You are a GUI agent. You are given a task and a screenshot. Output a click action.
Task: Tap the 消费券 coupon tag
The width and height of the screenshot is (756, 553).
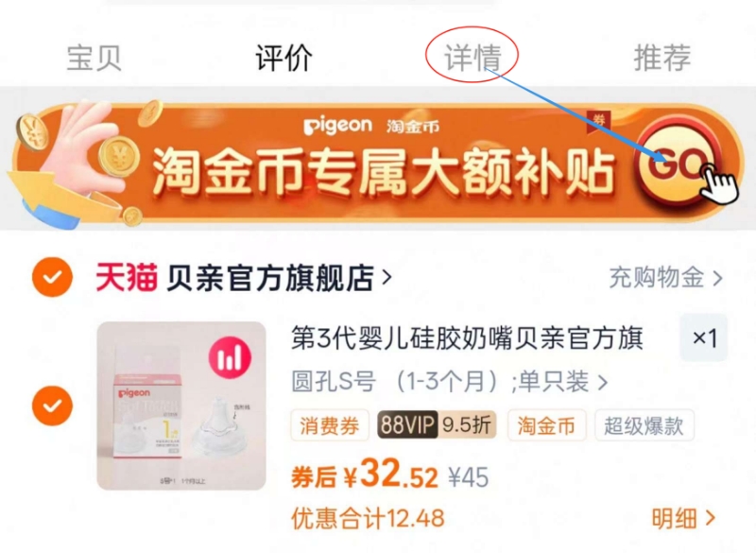pyautogui.click(x=330, y=425)
